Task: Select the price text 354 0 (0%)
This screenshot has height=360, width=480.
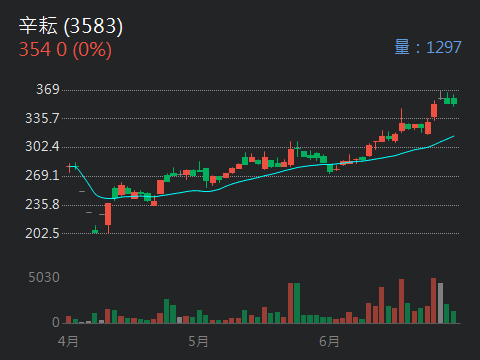Action: pyautogui.click(x=65, y=50)
